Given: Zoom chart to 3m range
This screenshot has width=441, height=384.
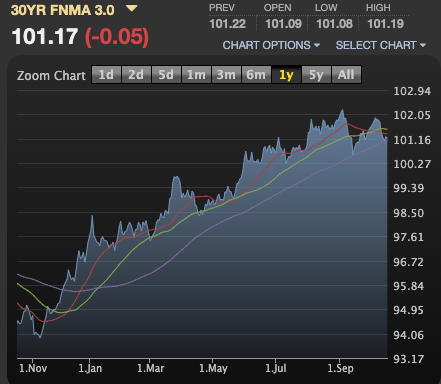Looking at the screenshot, I should (x=226, y=74).
